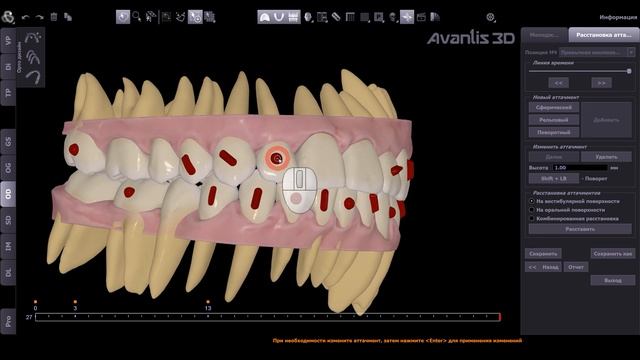Click the single arch wire icon
Image resolution: width=640 pixels, height=360 pixels.
[x=33, y=77]
